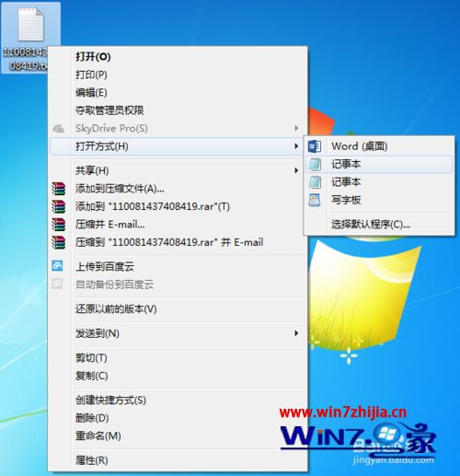Image resolution: width=460 pixels, height=476 pixels.
Task: Expand the 打开方式(H) submenu arrow
Action: coord(296,146)
